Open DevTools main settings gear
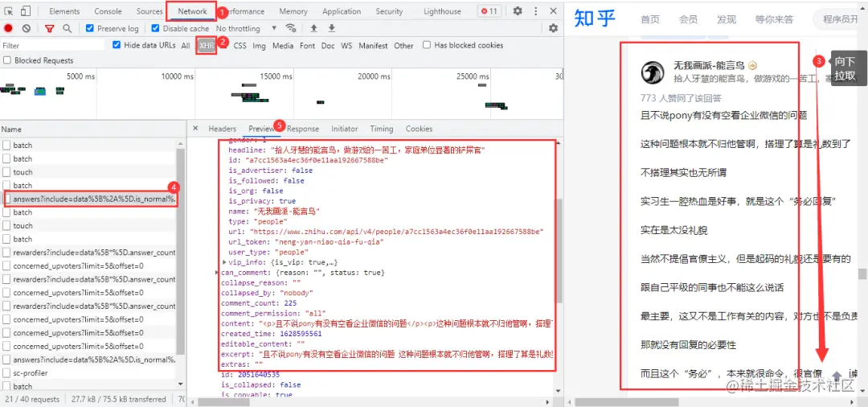868x407 pixels. (x=518, y=11)
